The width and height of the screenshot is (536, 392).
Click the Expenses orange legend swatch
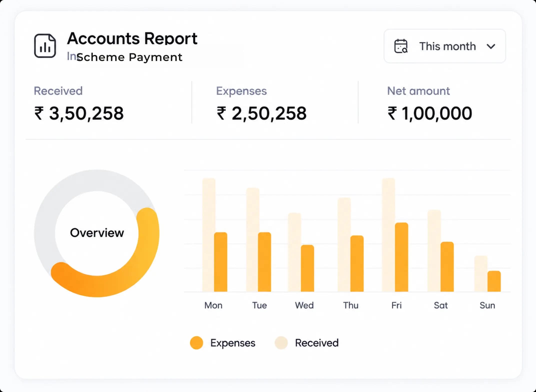tap(196, 343)
